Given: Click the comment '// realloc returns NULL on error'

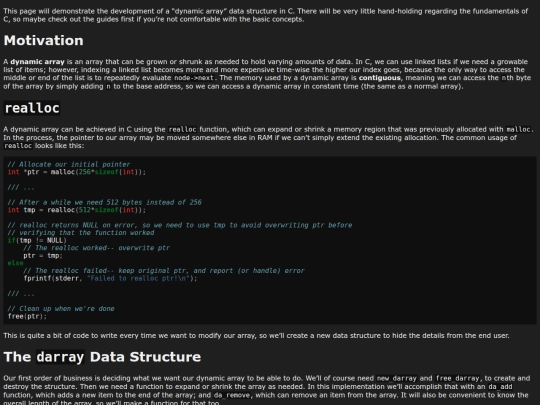Looking at the screenshot, I should (180, 225).
